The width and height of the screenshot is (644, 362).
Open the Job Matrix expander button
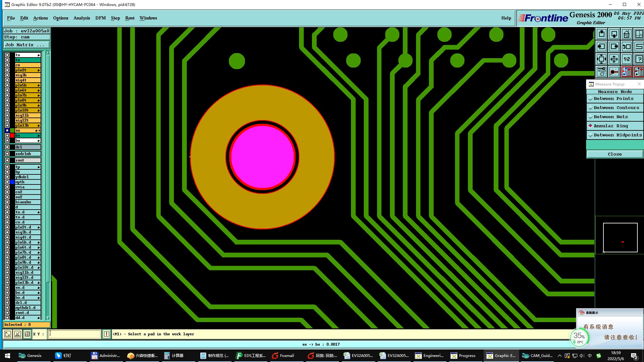[x=26, y=45]
